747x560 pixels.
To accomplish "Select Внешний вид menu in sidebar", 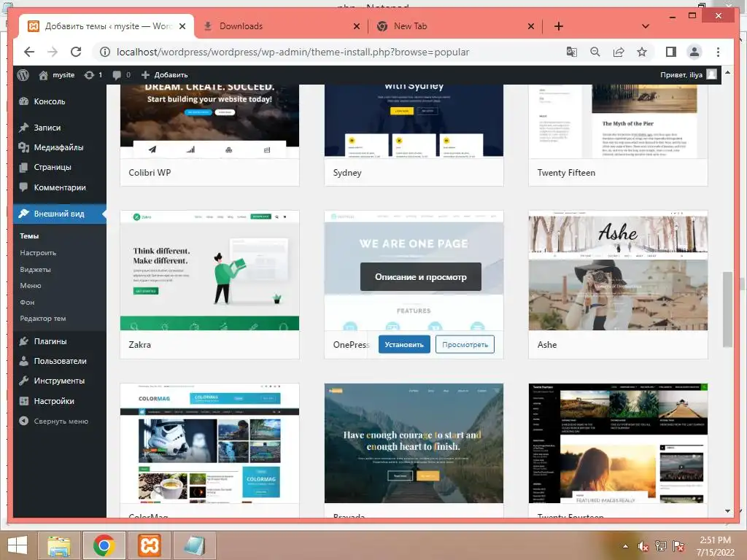I will coord(60,214).
